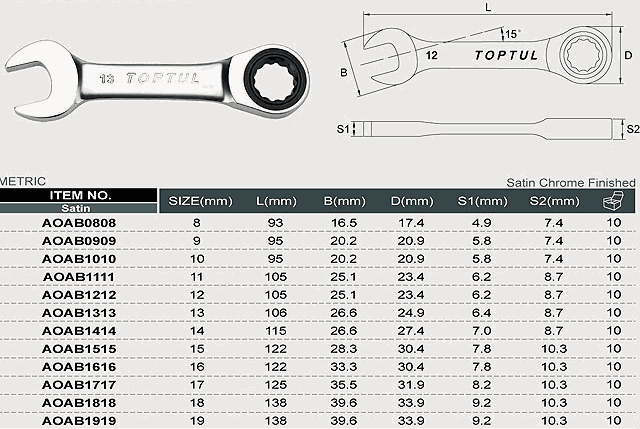Select the B(mm) column header
This screenshot has height=429, width=640.
[345, 202]
